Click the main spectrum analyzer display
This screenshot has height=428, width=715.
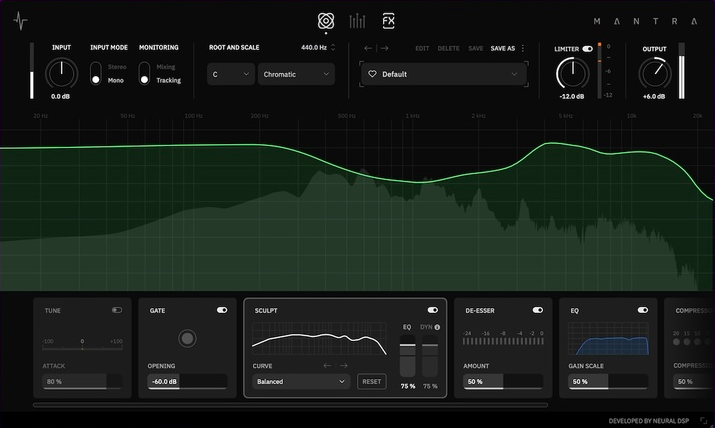click(x=358, y=203)
